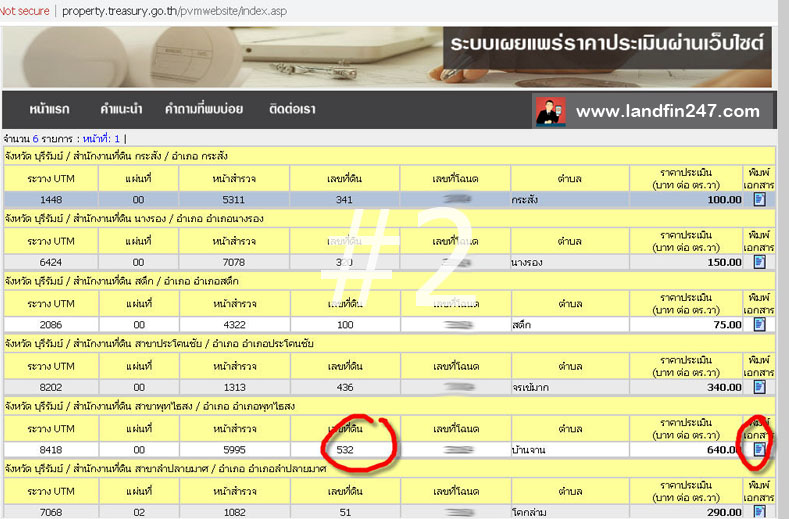
Task: Open print document icon for บ้านจาน row
Action: click(x=759, y=449)
